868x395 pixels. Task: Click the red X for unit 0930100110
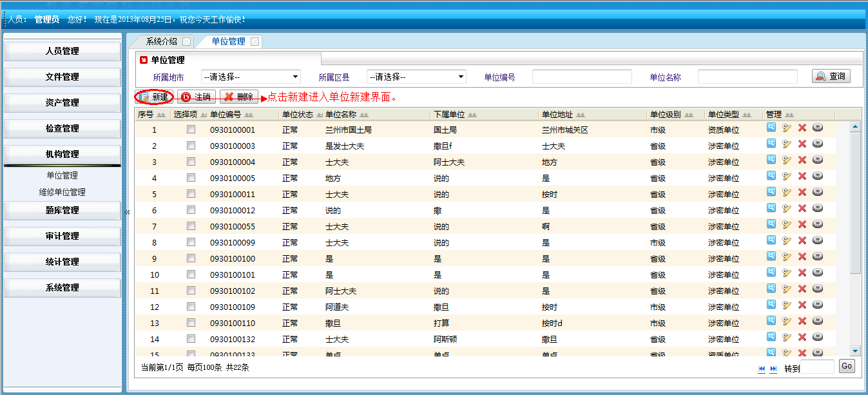tap(802, 320)
